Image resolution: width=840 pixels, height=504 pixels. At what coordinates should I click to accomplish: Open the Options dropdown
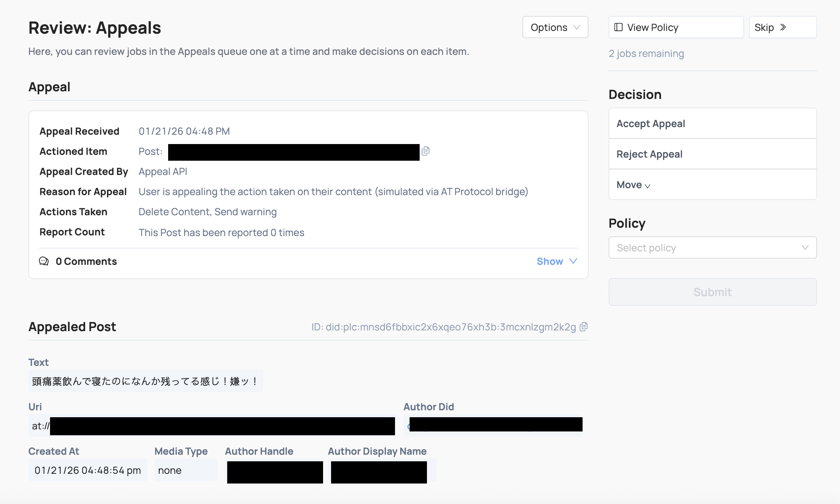[555, 27]
